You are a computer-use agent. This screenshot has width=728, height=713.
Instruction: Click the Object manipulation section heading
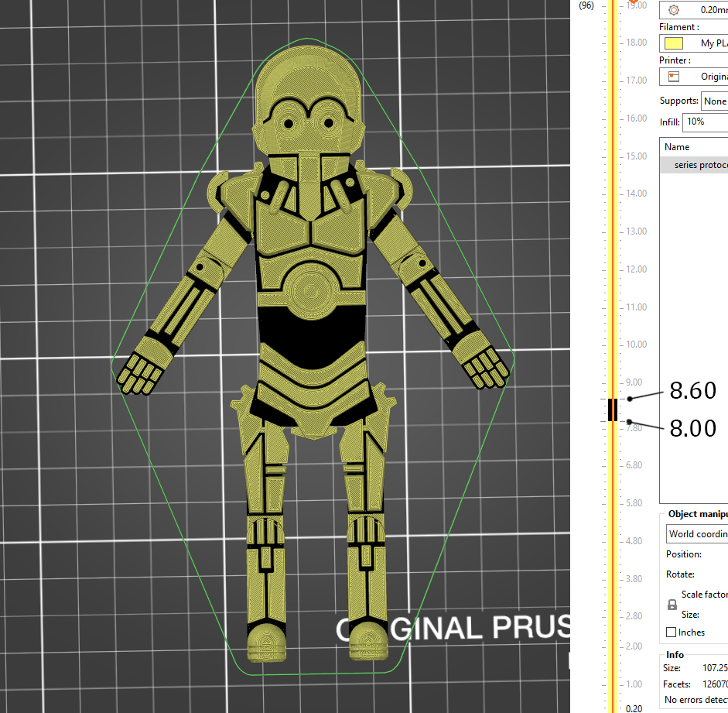click(x=698, y=514)
